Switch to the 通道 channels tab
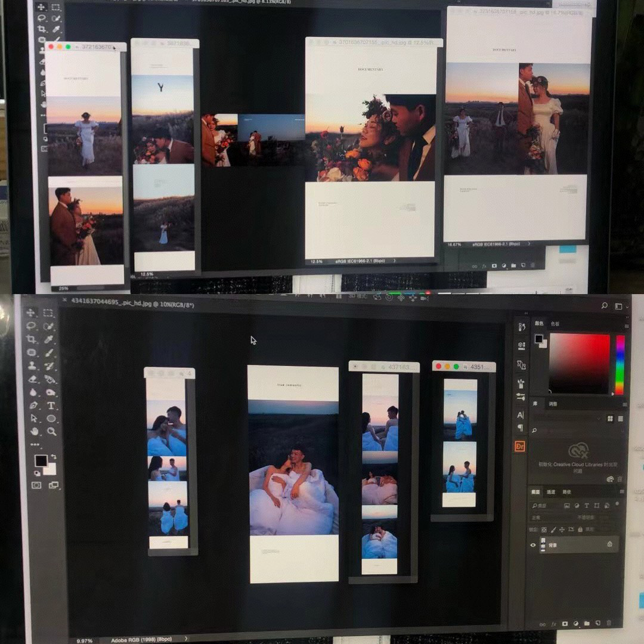The image size is (644, 644). tap(551, 491)
